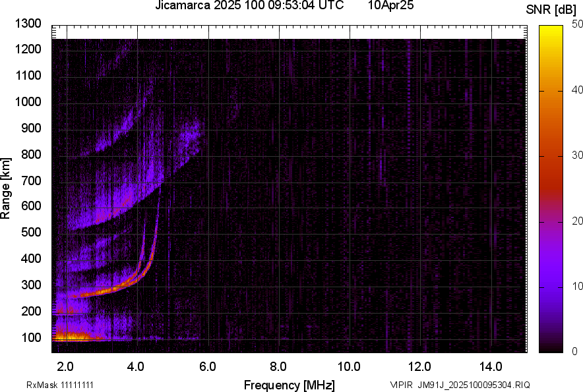This screenshot has height=392, width=583.
Task: Click the frequency tick label '2.0'
Action: (65, 367)
